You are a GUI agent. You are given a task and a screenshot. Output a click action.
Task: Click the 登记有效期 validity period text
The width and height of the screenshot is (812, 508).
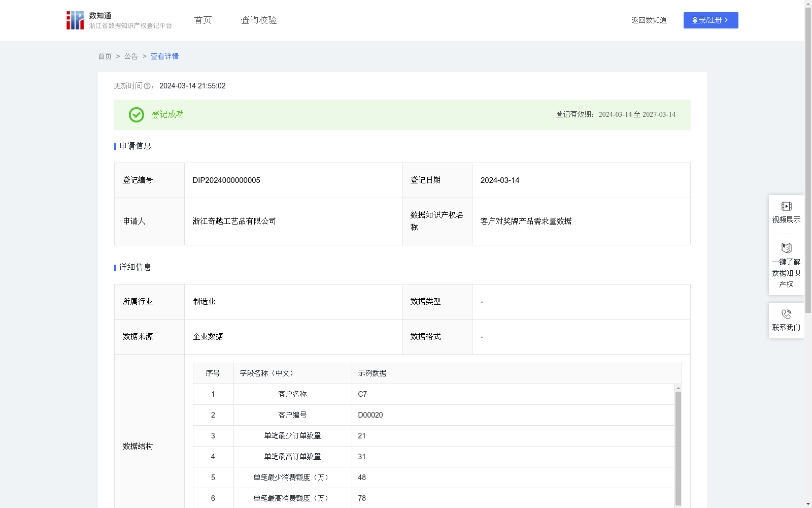(x=616, y=115)
